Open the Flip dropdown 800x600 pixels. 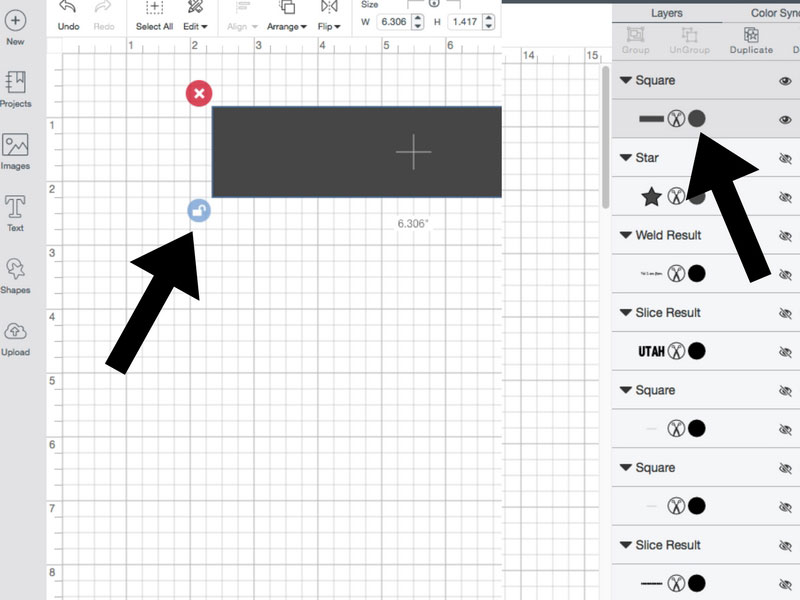tap(329, 16)
